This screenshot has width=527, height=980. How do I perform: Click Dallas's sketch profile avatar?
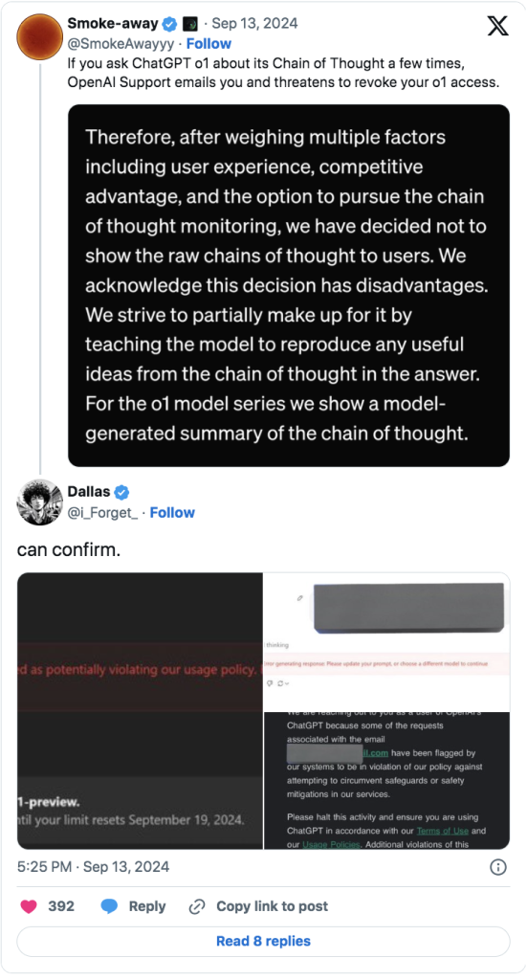click(38, 501)
